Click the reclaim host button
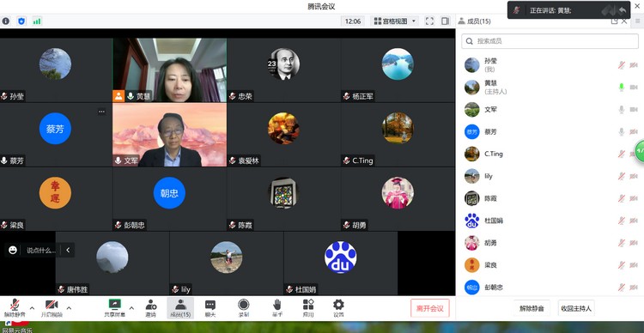Viewport: 644px width, 333px height. [x=576, y=308]
